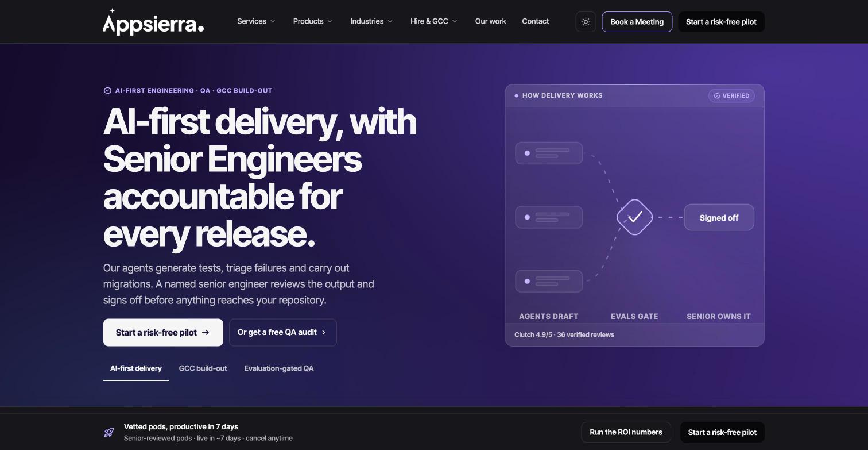Click the EVALS GATE label
This screenshot has width=868, height=450.
[634, 316]
